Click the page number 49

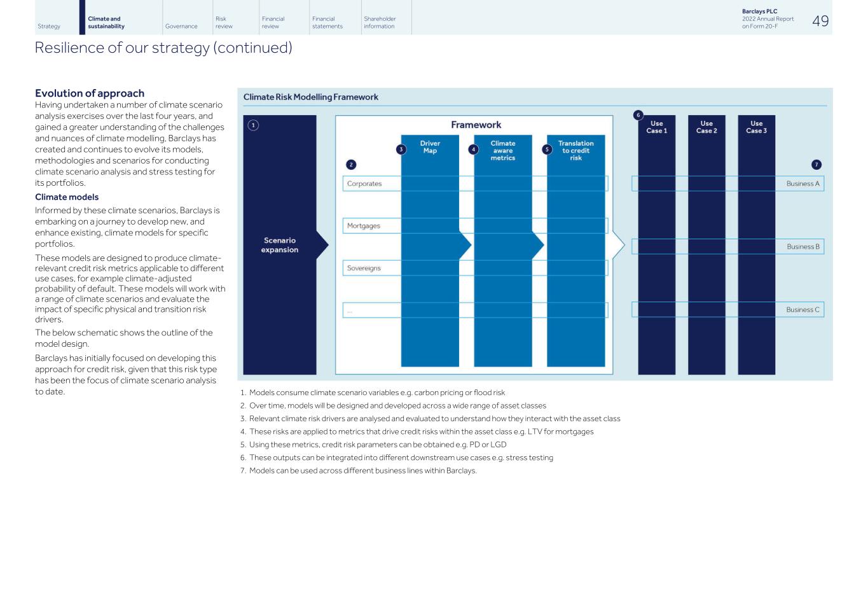click(820, 21)
